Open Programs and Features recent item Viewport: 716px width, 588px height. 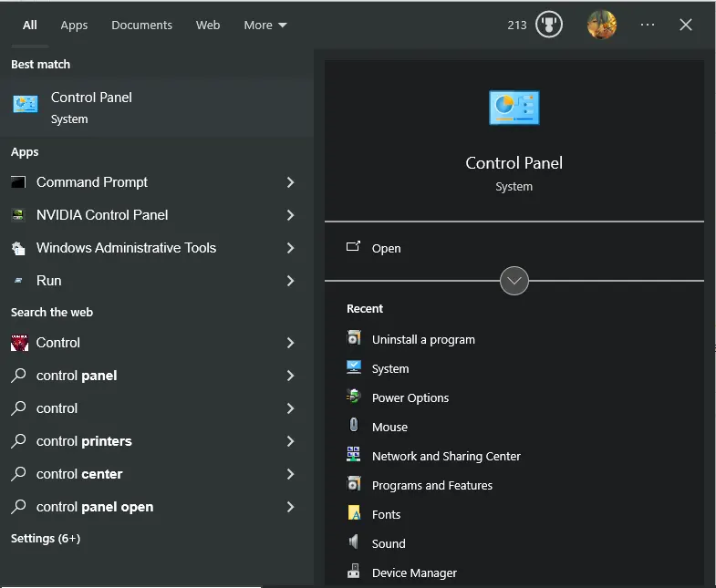[432, 485]
